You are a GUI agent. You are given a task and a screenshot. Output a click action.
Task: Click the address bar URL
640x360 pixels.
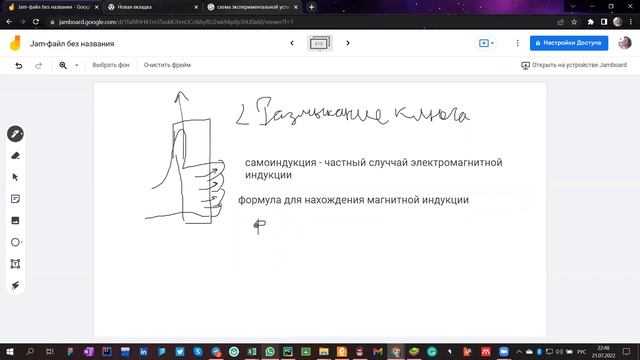(x=176, y=22)
